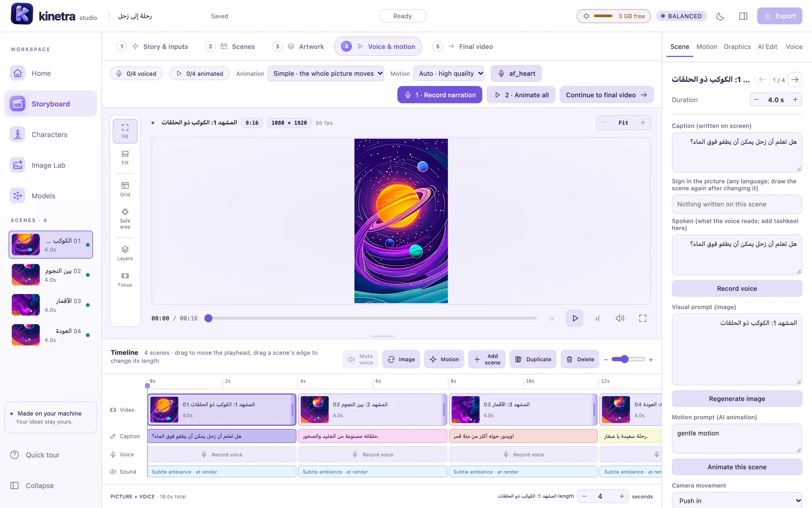Select the Fill view tool
812x508 pixels.
[125, 158]
